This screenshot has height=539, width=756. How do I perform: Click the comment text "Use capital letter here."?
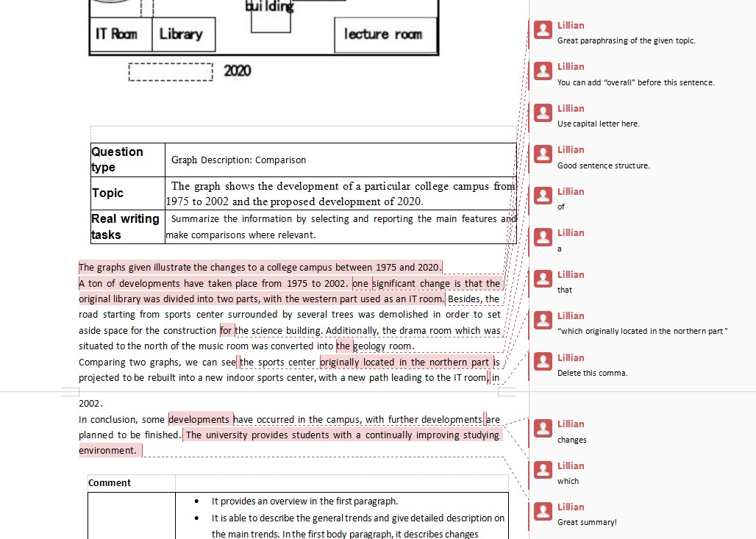(x=598, y=124)
